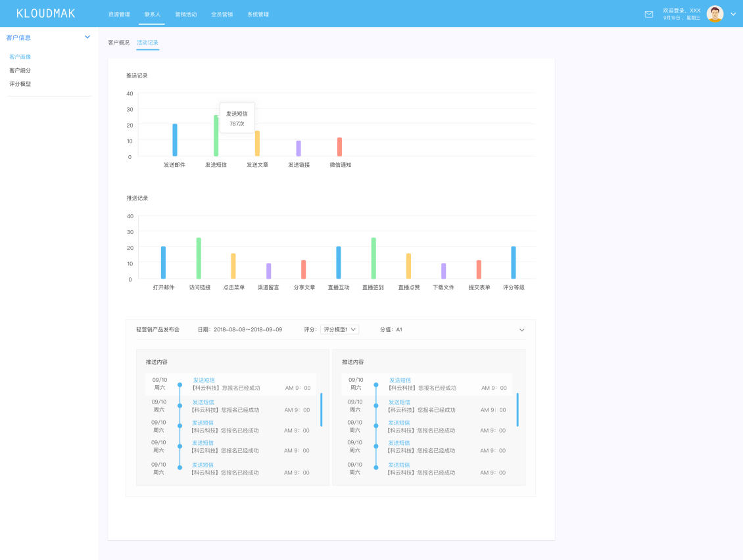Go to 资源管理 in top navigation
Screen dimensions: 743x560
pos(119,14)
